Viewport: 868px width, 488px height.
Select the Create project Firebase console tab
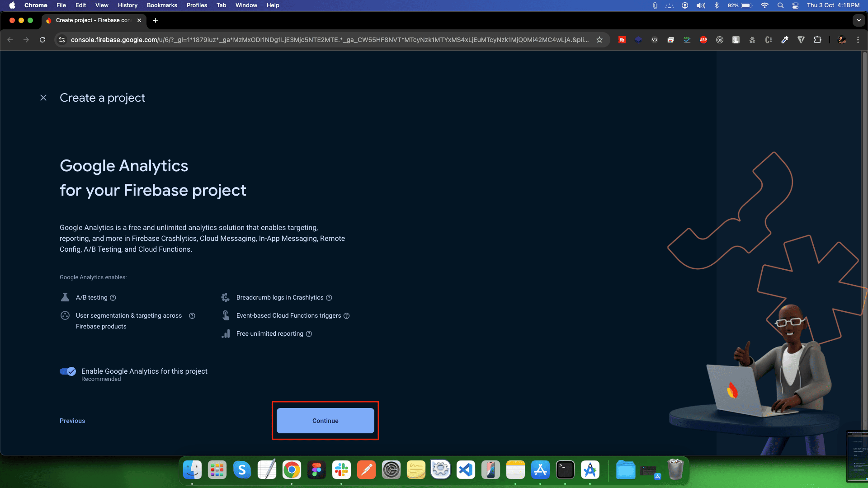point(93,20)
